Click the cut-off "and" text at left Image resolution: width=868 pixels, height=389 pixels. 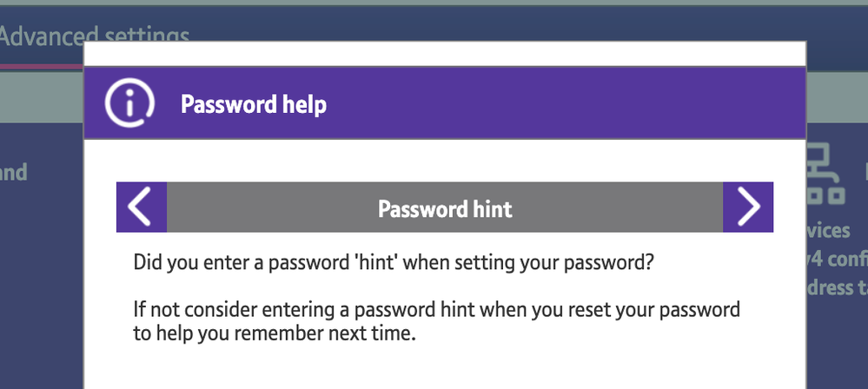(x=13, y=172)
